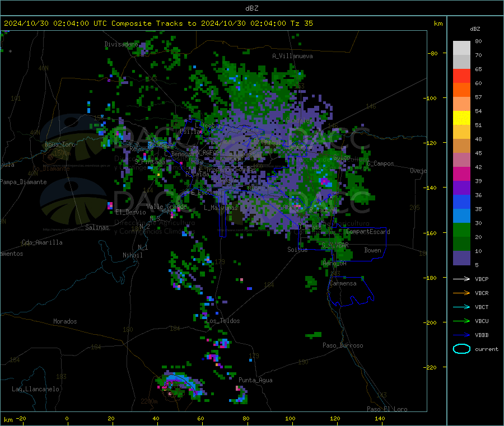Select the violet 36-39 dBZ color band
This screenshot has width=504, height=426.
pos(461,188)
